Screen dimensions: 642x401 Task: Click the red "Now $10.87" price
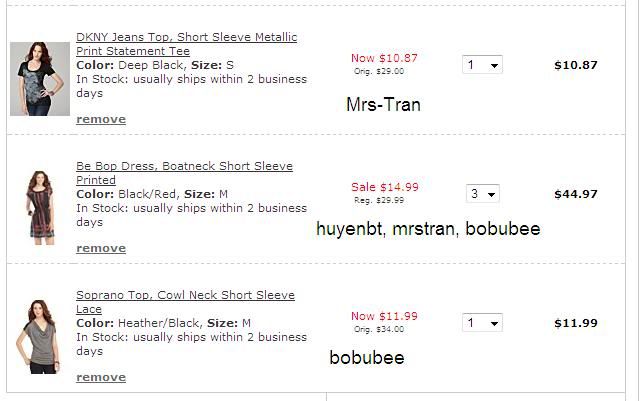[384, 58]
